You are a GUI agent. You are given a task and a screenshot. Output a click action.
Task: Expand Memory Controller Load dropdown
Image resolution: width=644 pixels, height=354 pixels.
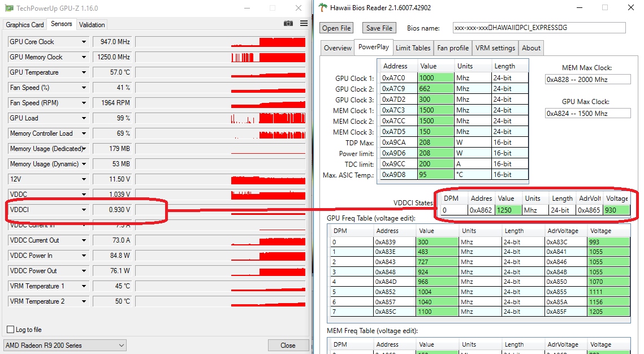(84, 133)
